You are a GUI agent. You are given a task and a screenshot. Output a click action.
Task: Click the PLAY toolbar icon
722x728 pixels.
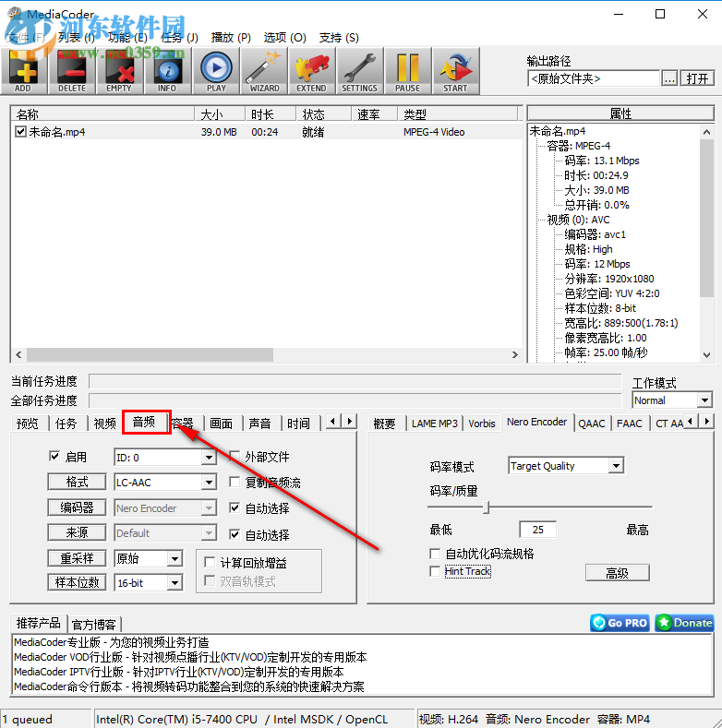click(216, 71)
